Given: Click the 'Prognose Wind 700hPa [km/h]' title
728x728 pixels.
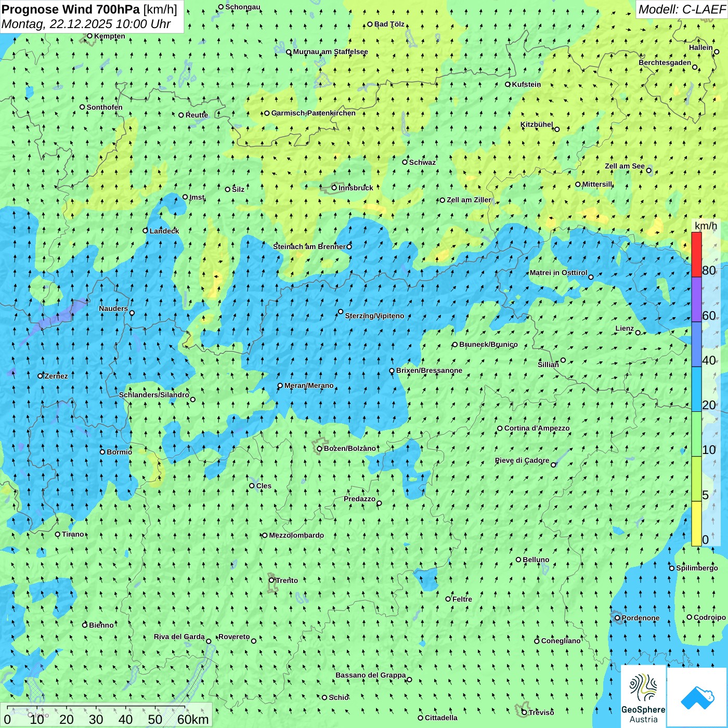Looking at the screenshot, I should (x=89, y=9).
